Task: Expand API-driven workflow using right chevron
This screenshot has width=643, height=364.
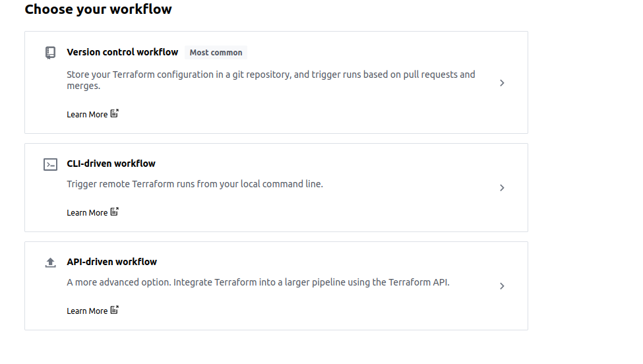Action: pyautogui.click(x=502, y=286)
